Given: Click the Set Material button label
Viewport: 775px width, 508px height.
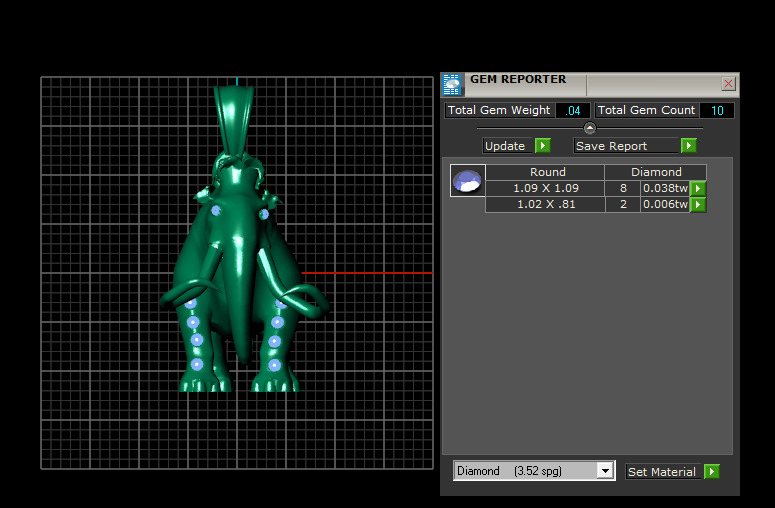Looking at the screenshot, I should pyautogui.click(x=662, y=472).
